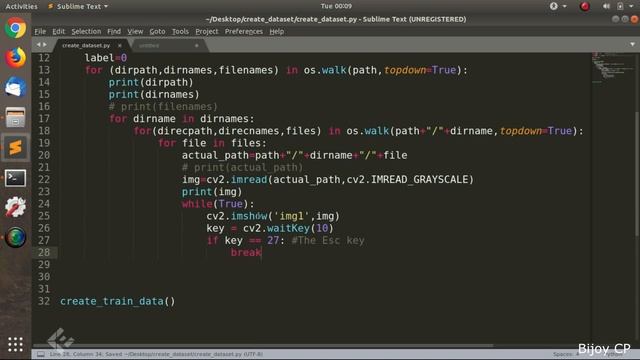Image resolution: width=640 pixels, height=360 pixels.
Task: Click the status bar line and column text
Action: 156,354
